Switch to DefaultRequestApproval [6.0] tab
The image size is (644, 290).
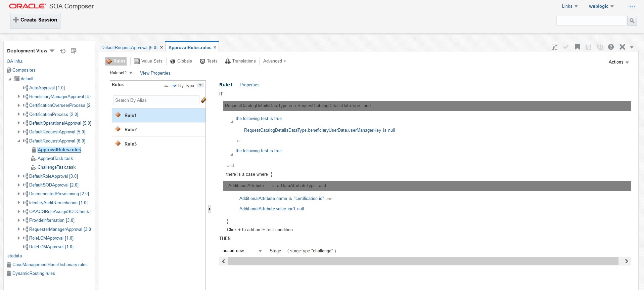(129, 47)
